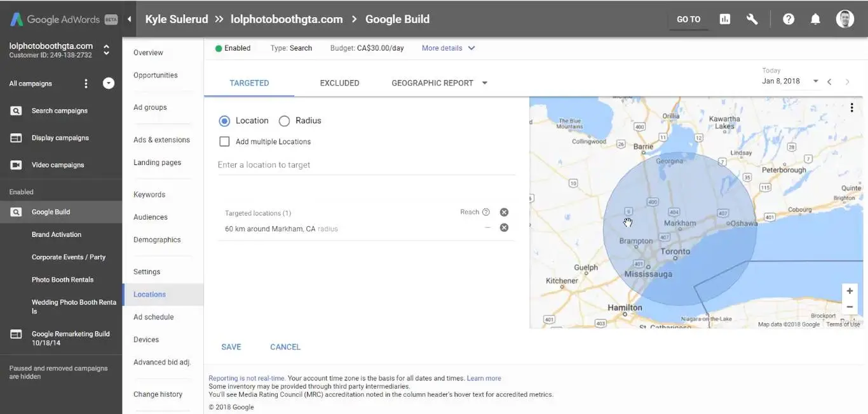The height and width of the screenshot is (414, 868).
Task: Select Corporate Events / Party ad group
Action: pyautogui.click(x=69, y=257)
